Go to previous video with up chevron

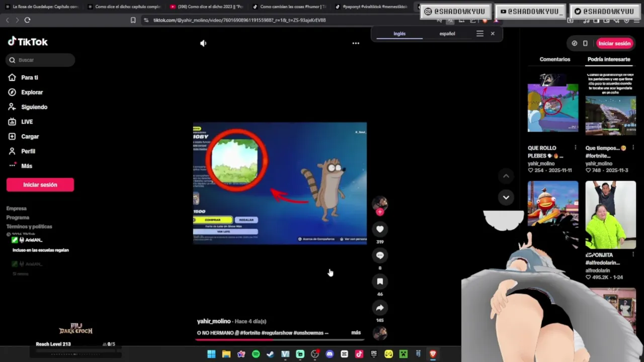click(506, 176)
